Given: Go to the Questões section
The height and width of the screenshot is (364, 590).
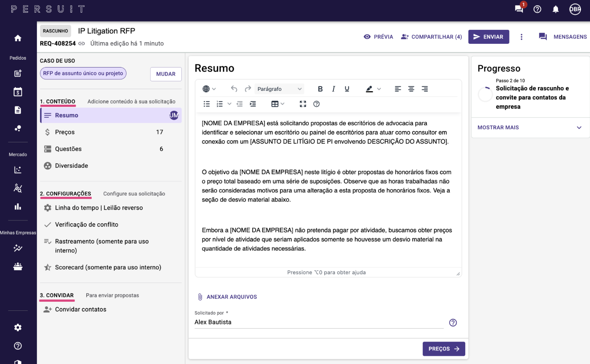Looking at the screenshot, I should click(111, 149).
